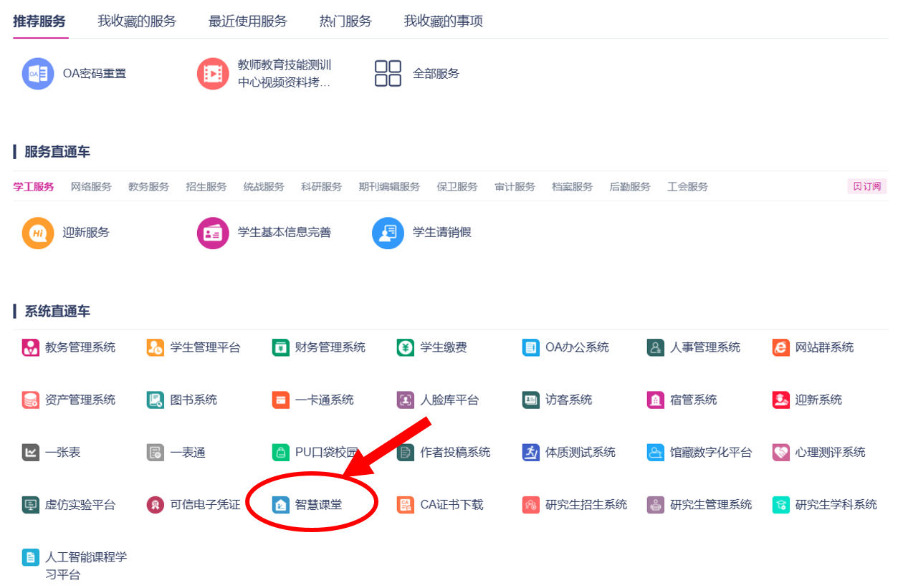903x588 pixels.
Task: Select the 科研服务 category tab
Action: [x=321, y=187]
